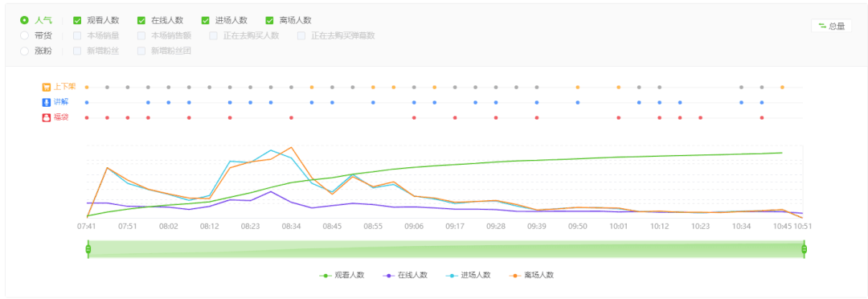
Task: Select the 涨粉 radio button
Action: tap(24, 51)
